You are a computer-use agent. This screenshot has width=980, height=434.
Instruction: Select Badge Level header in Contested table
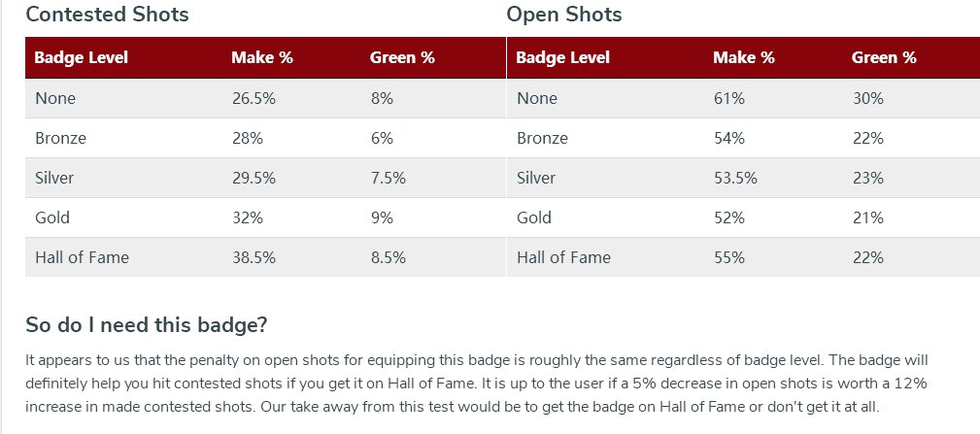click(82, 58)
